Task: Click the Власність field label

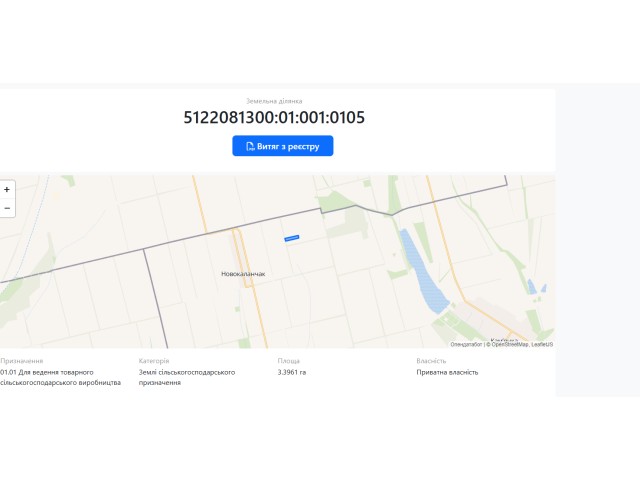Action: coord(431,361)
